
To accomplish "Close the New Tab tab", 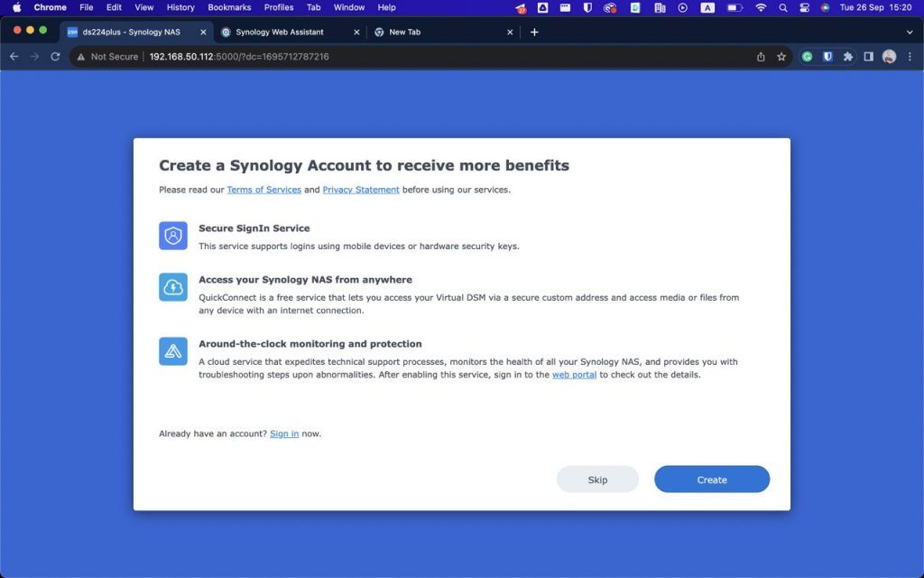I will pyautogui.click(x=510, y=33).
